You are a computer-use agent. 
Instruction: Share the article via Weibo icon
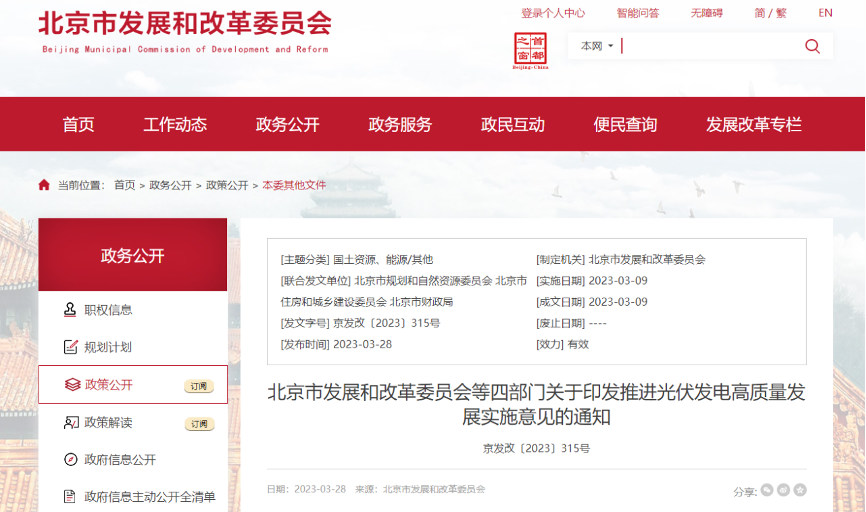point(783,489)
